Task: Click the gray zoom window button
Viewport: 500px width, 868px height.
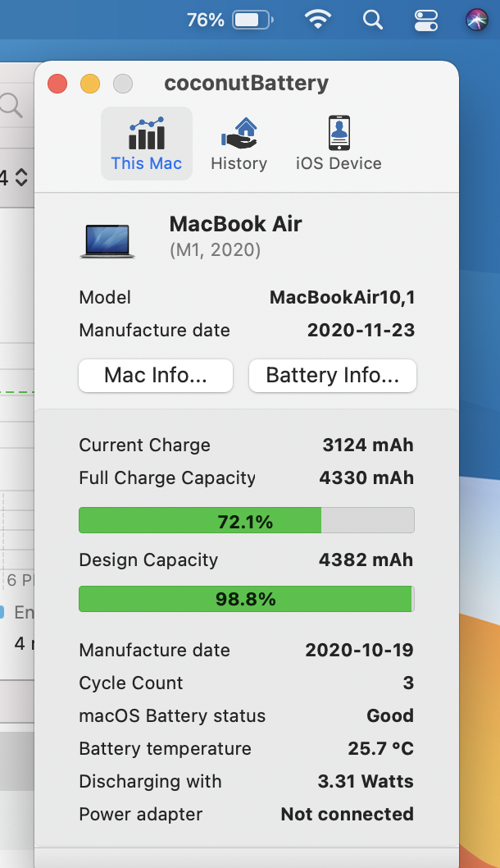Action: [x=123, y=84]
